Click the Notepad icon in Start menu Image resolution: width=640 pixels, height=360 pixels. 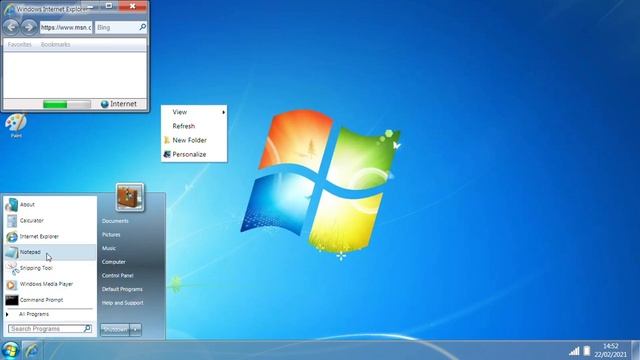11,252
